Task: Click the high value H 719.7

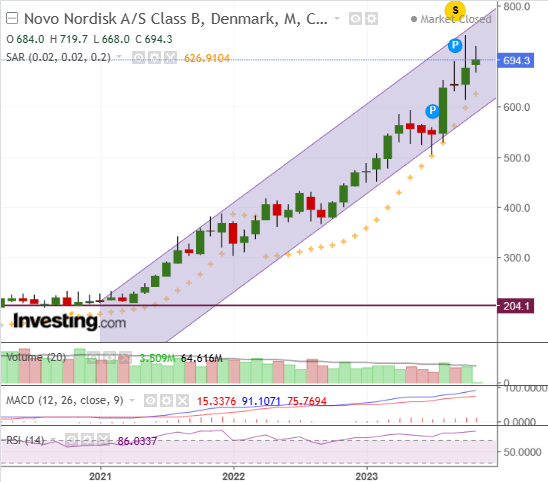Action: pos(69,39)
